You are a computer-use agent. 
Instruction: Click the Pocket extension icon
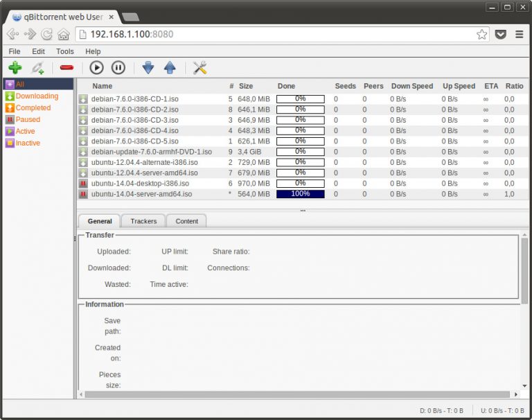pyautogui.click(x=501, y=34)
